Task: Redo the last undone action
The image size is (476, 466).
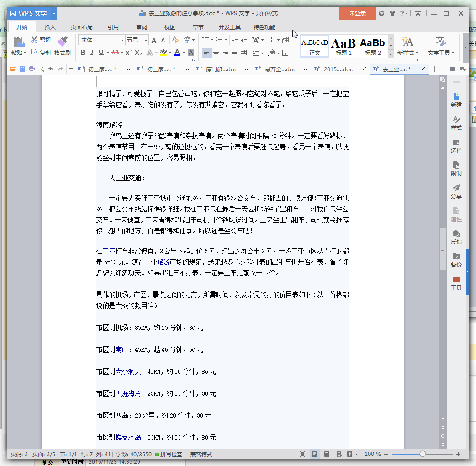Action: point(60,69)
